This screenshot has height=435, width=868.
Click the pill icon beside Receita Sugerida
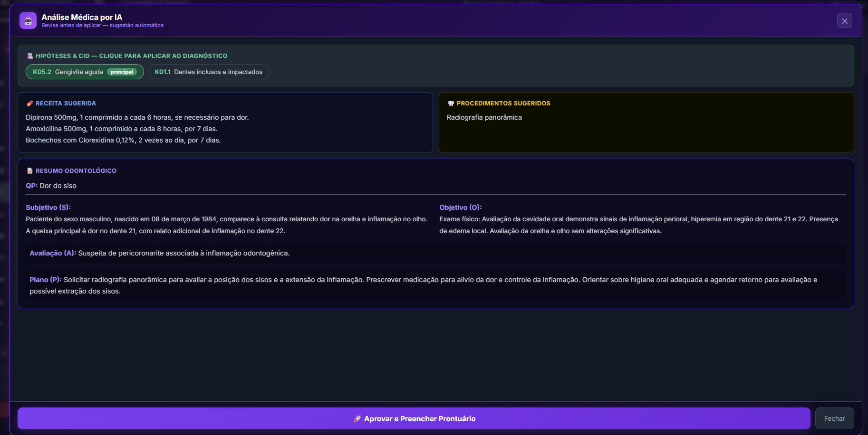tap(30, 104)
